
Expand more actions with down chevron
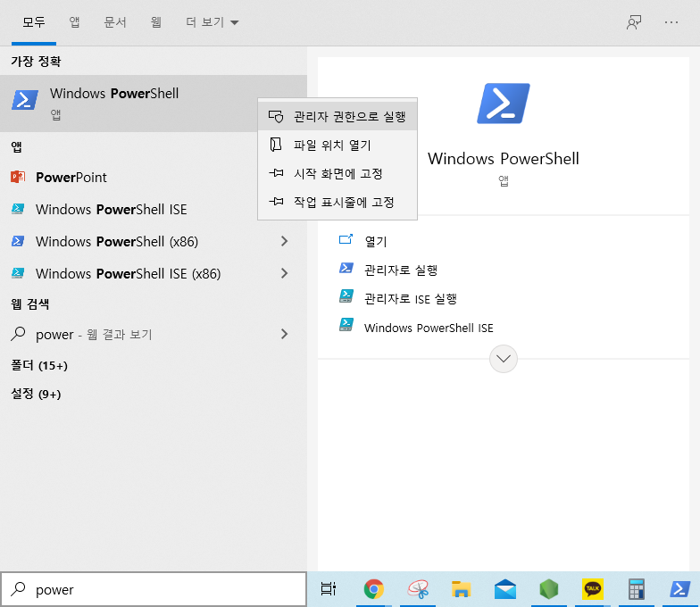pyautogui.click(x=504, y=359)
